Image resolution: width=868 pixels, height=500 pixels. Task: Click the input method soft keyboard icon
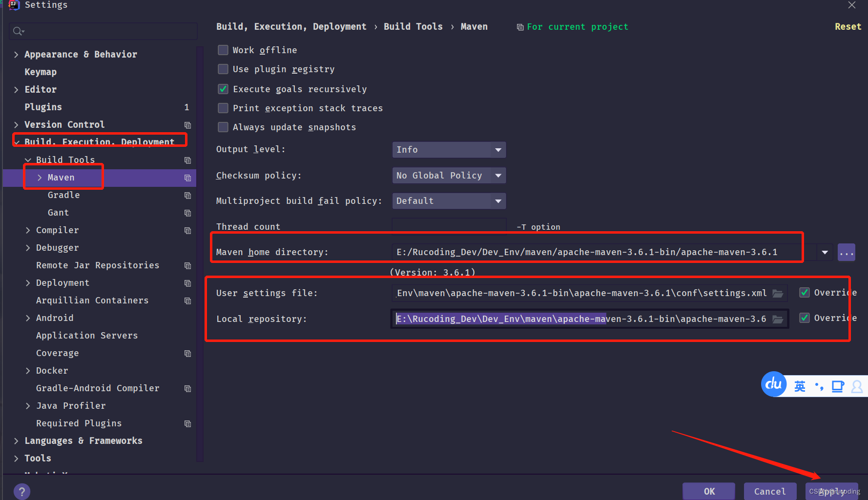click(838, 386)
